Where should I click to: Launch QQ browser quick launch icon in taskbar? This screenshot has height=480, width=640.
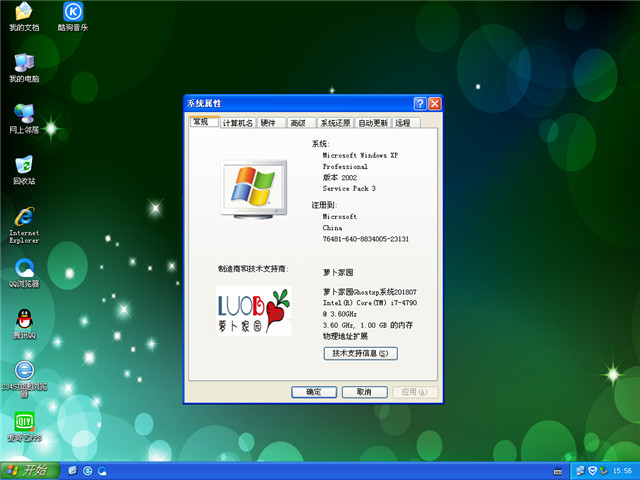tap(102, 471)
